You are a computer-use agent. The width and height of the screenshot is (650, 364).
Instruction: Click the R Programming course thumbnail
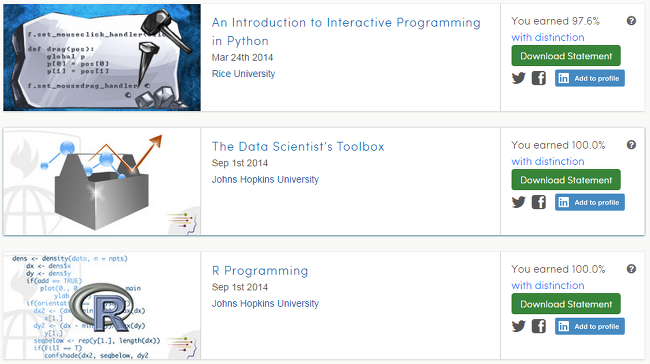tap(102, 306)
